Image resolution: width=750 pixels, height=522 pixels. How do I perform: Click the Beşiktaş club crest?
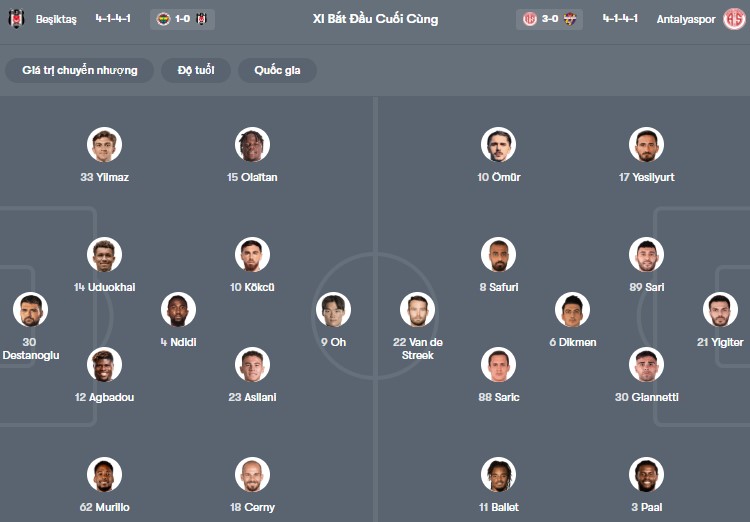16,19
